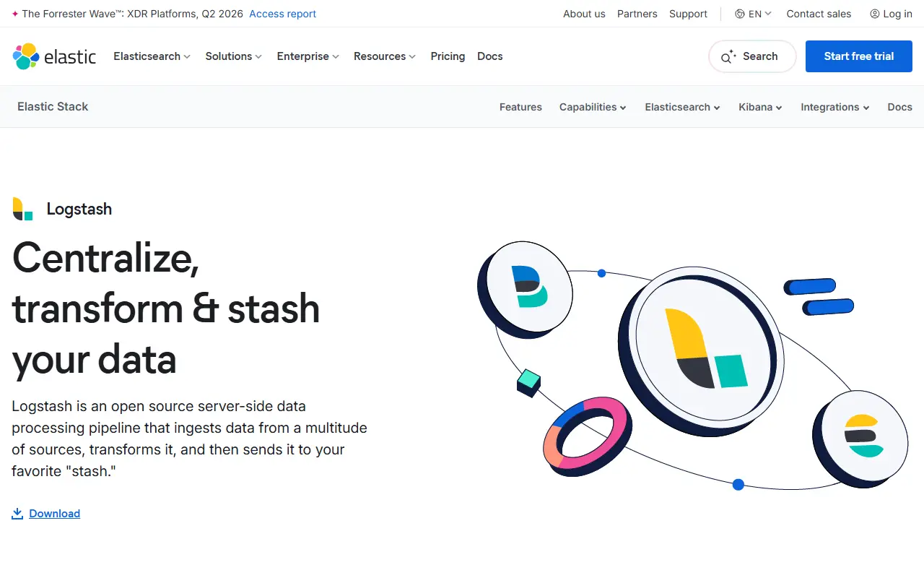The image size is (924, 578).
Task: Click the Search button
Action: pyautogui.click(x=752, y=56)
